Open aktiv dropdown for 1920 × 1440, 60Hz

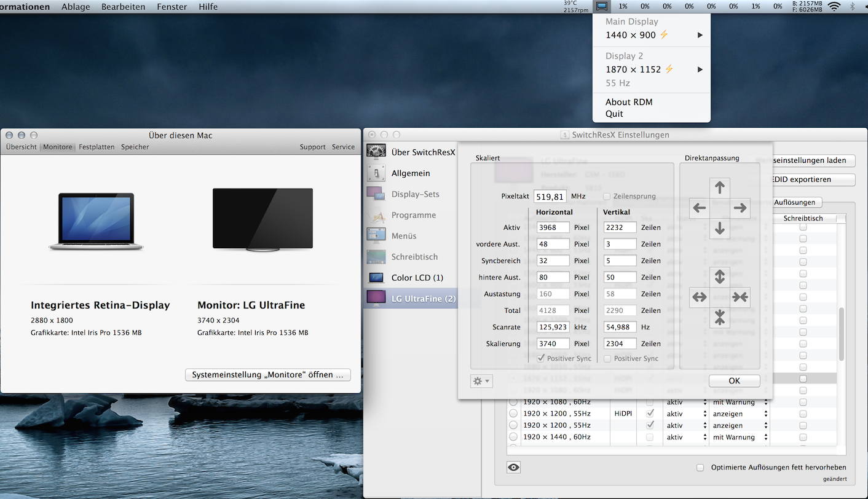click(686, 437)
